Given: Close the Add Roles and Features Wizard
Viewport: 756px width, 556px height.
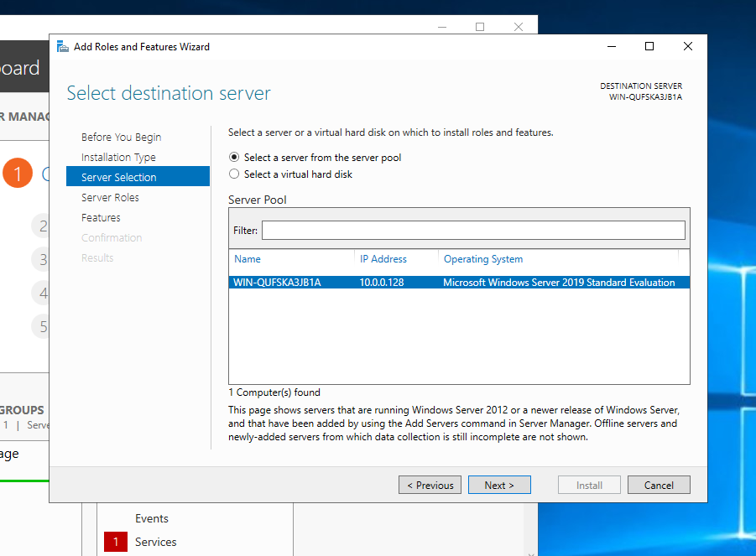Looking at the screenshot, I should point(688,46).
